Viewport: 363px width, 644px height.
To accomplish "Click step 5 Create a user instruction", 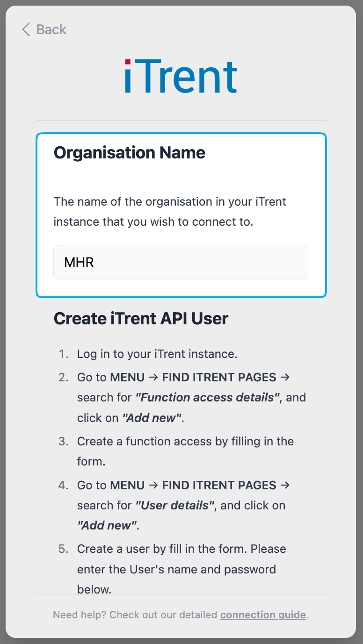I will click(181, 549).
